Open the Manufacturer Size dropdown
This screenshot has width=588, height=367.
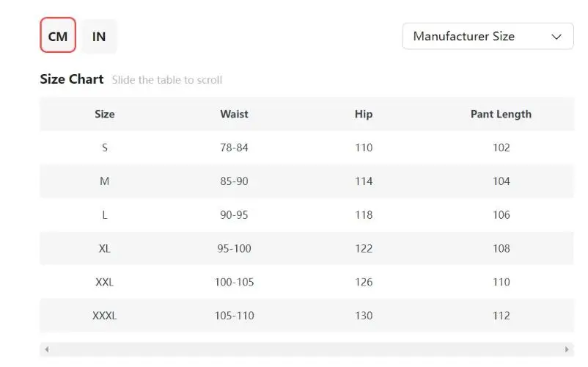click(488, 36)
